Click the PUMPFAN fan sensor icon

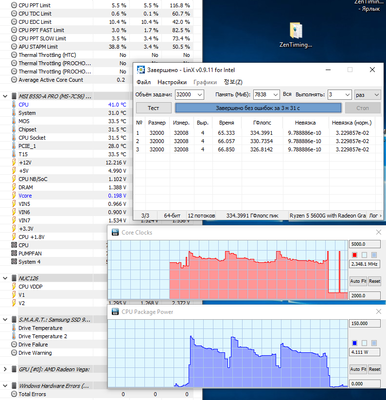pos(14,253)
